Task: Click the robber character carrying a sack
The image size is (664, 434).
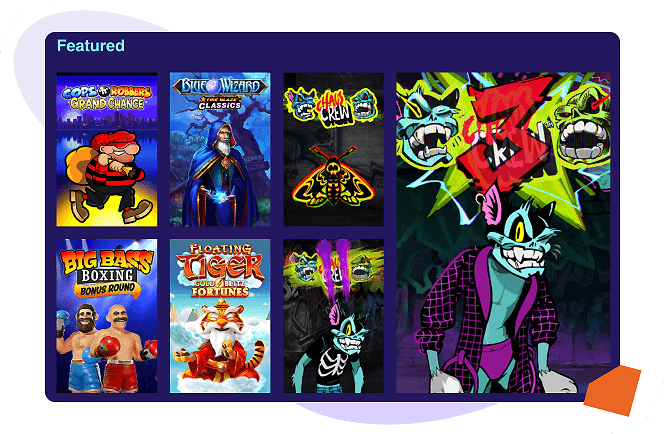Action: [x=109, y=177]
